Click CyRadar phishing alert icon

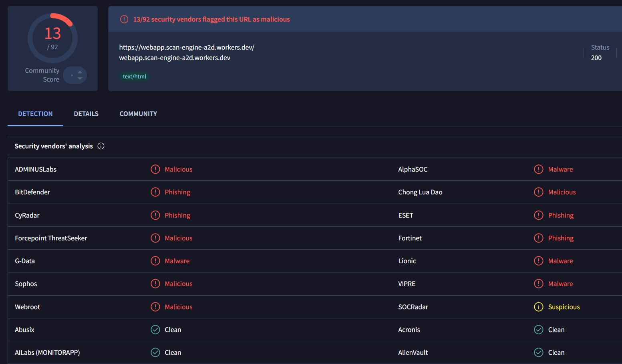[155, 215]
